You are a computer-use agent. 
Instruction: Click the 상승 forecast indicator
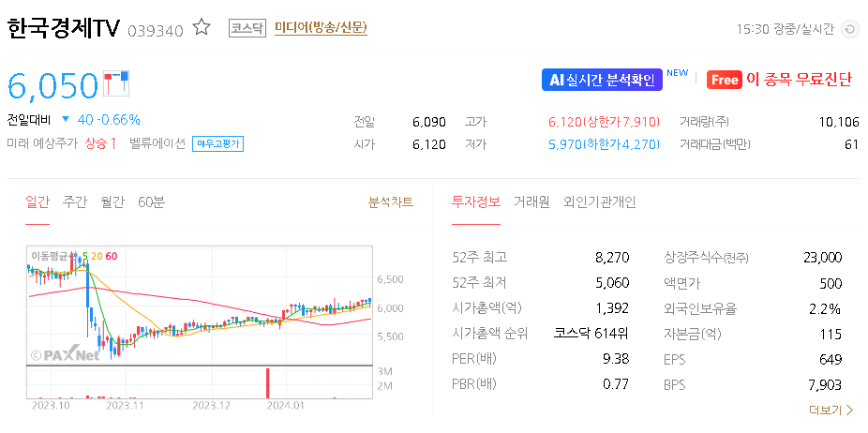coord(100,144)
